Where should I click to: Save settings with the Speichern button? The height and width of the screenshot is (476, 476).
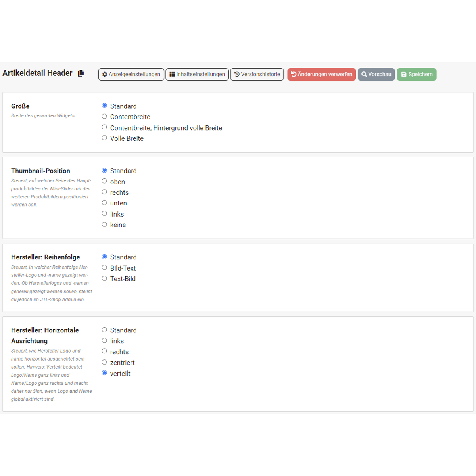[x=416, y=74]
